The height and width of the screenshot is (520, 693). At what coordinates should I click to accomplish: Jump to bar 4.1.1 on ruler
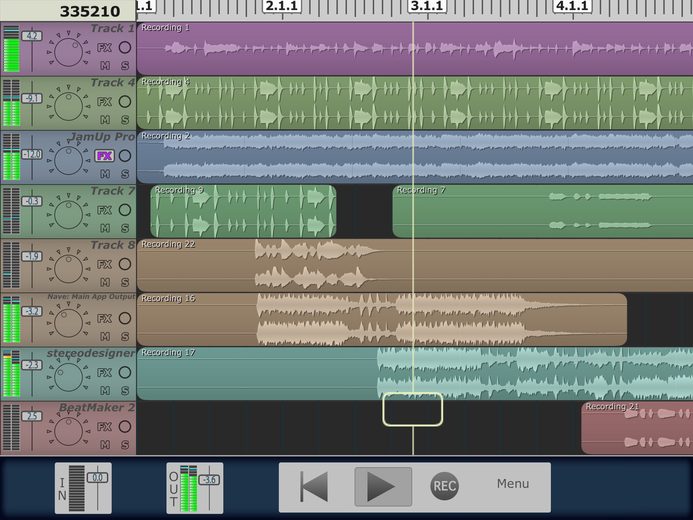tap(572, 6)
